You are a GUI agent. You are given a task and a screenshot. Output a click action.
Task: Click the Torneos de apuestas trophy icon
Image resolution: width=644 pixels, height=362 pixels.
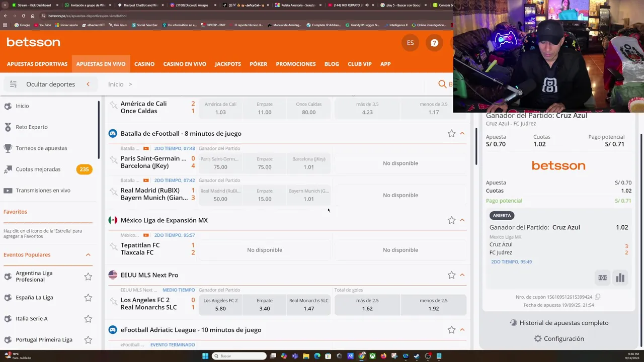pyautogui.click(x=8, y=148)
